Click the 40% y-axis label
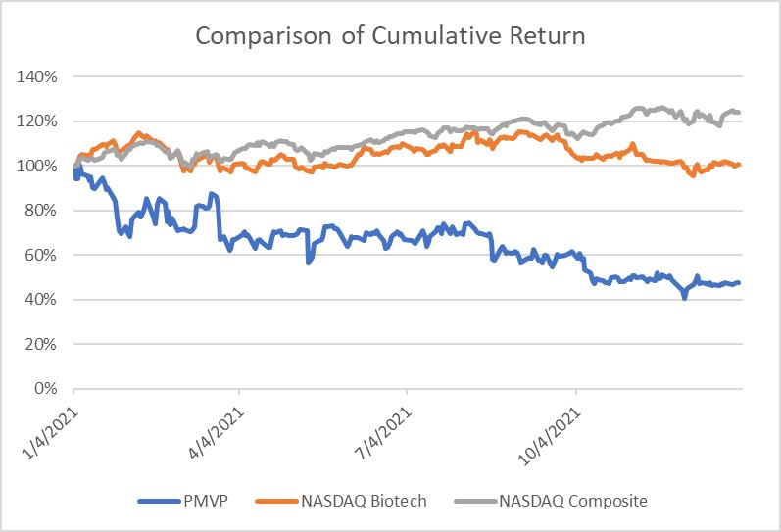Image resolution: width=781 pixels, height=532 pixels. pos(41,300)
